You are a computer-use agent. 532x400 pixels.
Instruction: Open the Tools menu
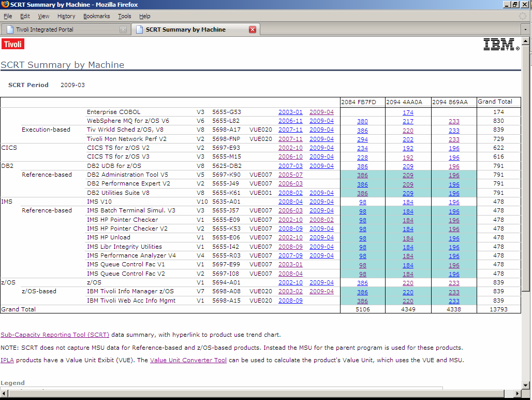tap(124, 16)
